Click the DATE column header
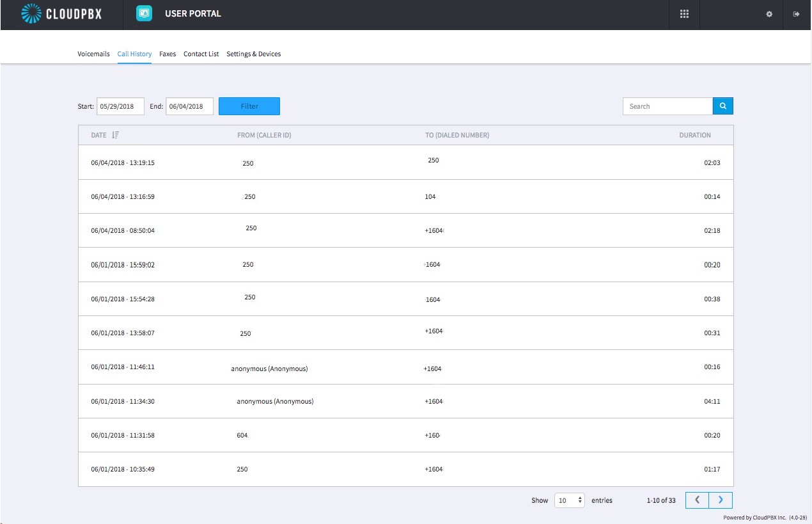812x524 pixels. click(98, 135)
